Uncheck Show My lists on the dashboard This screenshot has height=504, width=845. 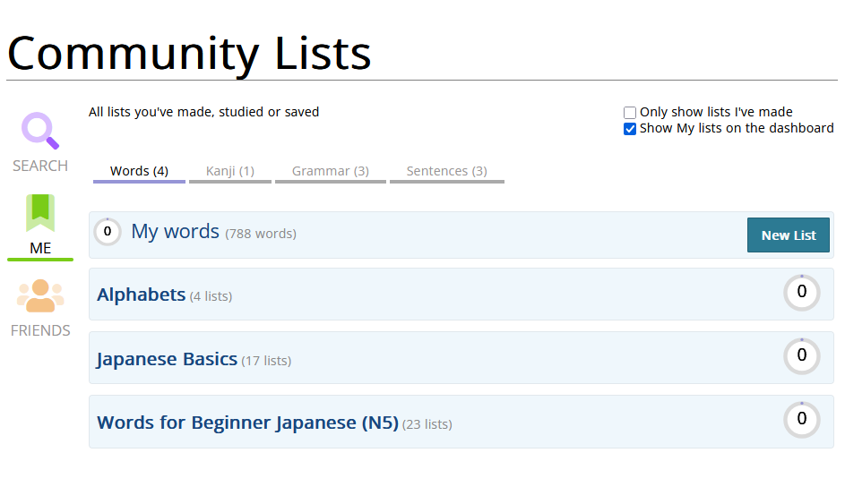(x=630, y=129)
